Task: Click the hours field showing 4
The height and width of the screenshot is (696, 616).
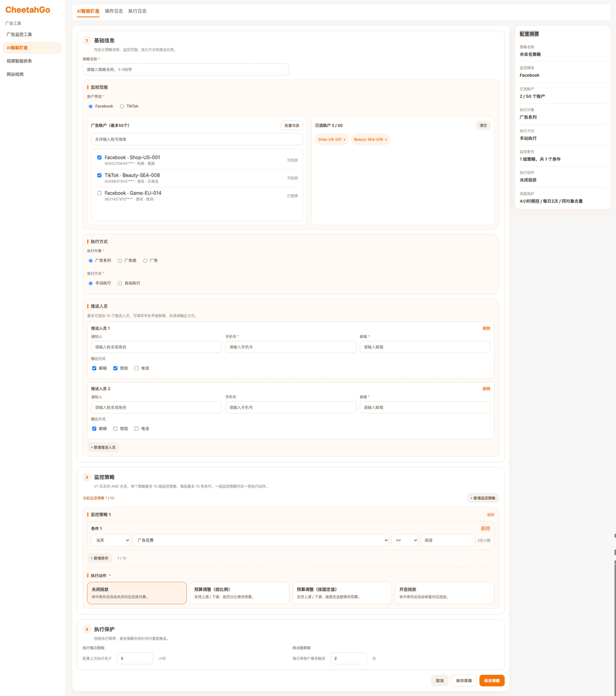Action: (x=135, y=658)
